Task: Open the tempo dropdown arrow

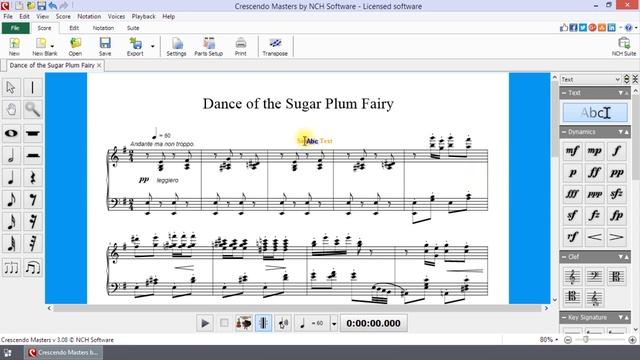Action: click(334, 324)
